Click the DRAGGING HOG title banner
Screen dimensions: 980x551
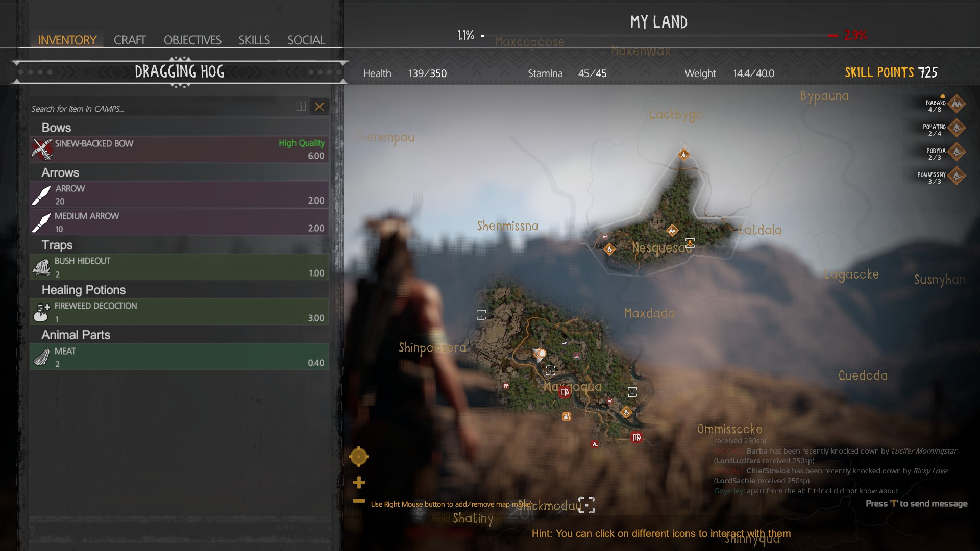click(180, 72)
